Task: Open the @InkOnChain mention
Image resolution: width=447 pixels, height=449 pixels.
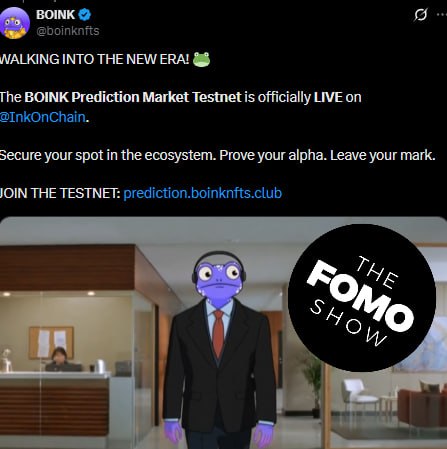Action: [43, 117]
